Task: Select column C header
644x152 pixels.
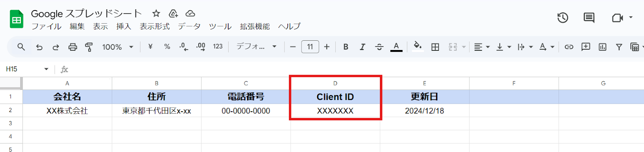Action: click(x=246, y=83)
